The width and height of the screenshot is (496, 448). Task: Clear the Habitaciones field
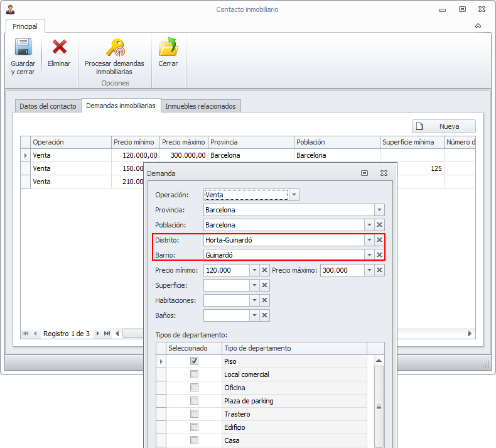(x=264, y=300)
